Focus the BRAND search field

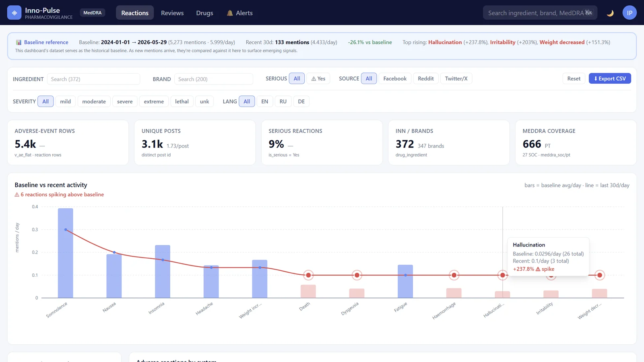(214, 79)
